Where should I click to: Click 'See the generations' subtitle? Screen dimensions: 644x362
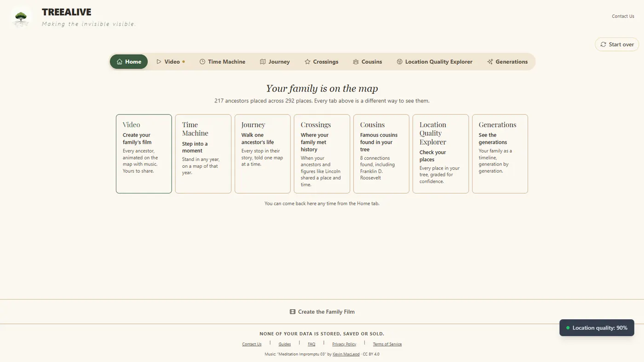coord(493,139)
